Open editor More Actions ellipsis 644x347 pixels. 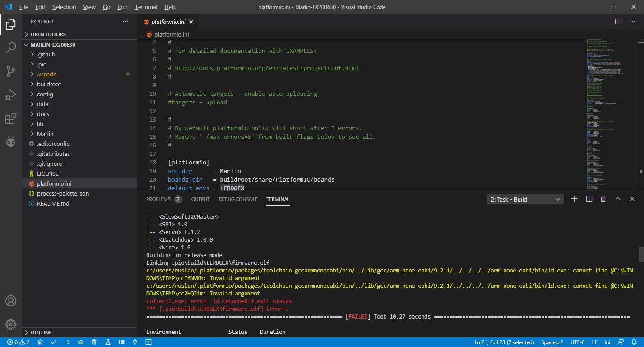pyautogui.click(x=633, y=22)
